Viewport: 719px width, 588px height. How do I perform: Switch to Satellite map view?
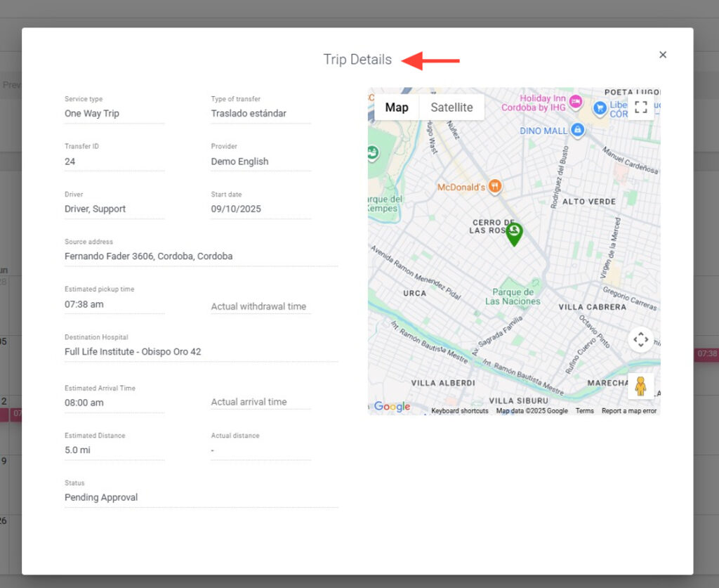(451, 107)
